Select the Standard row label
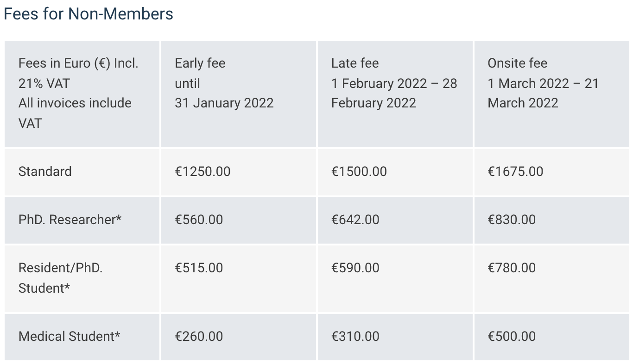 (x=45, y=171)
